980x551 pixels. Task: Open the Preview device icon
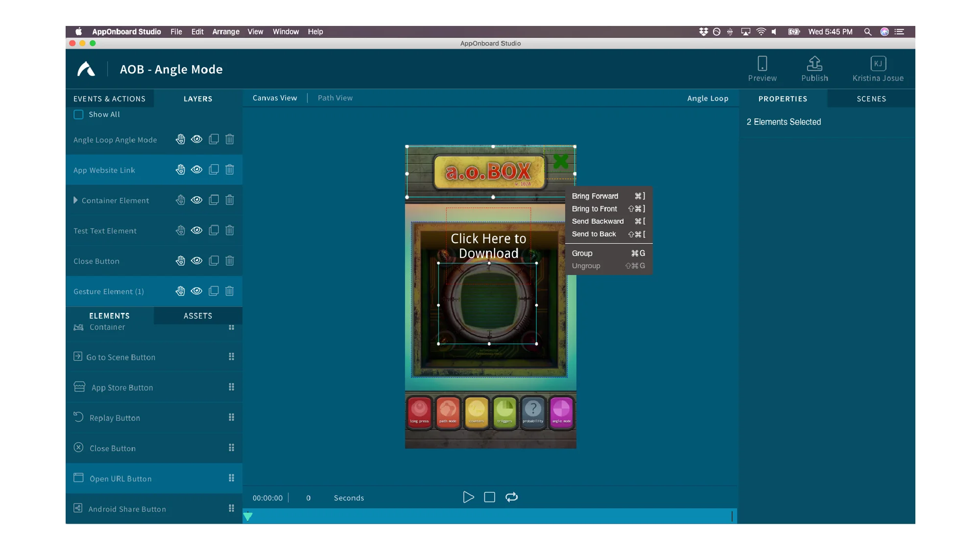click(762, 64)
